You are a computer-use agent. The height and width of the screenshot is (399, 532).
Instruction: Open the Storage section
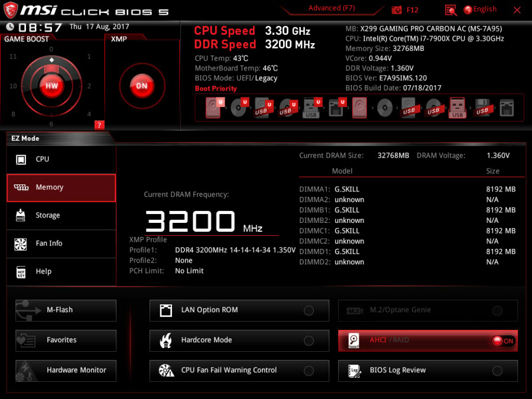tap(61, 216)
